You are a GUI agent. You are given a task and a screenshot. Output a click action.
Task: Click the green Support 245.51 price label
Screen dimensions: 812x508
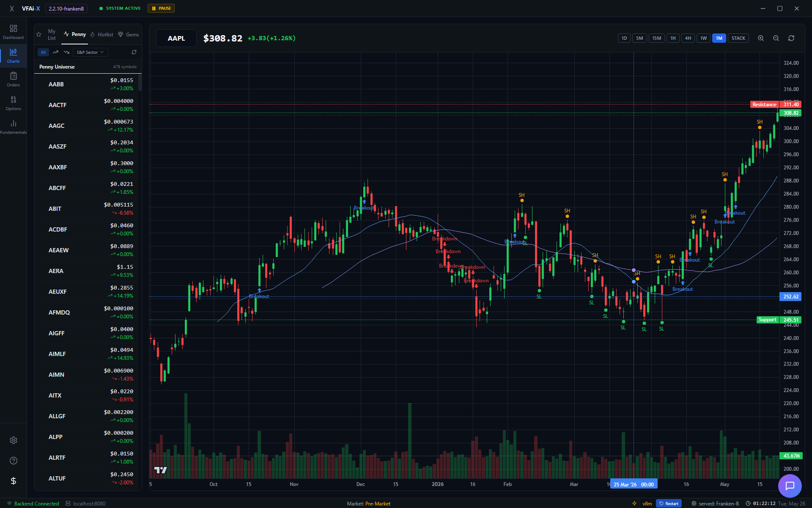[779, 320]
